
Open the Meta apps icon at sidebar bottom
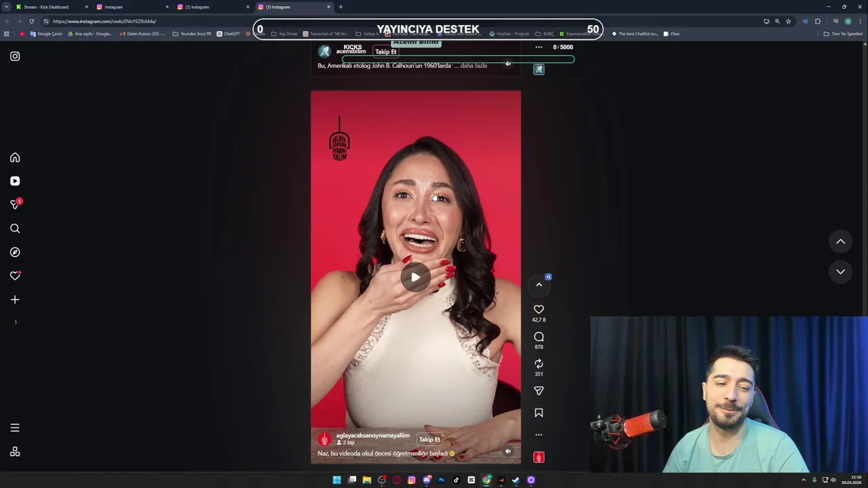[15, 452]
